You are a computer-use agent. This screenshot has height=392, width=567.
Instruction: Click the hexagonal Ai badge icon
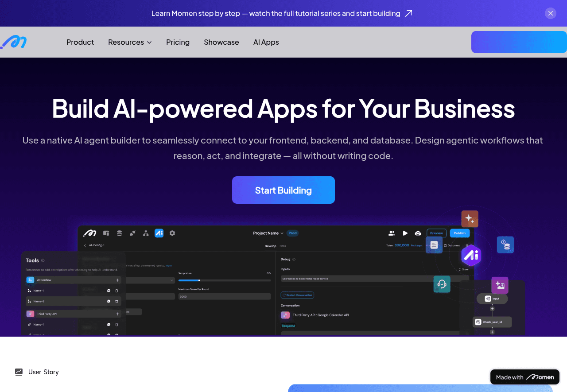pos(471,256)
